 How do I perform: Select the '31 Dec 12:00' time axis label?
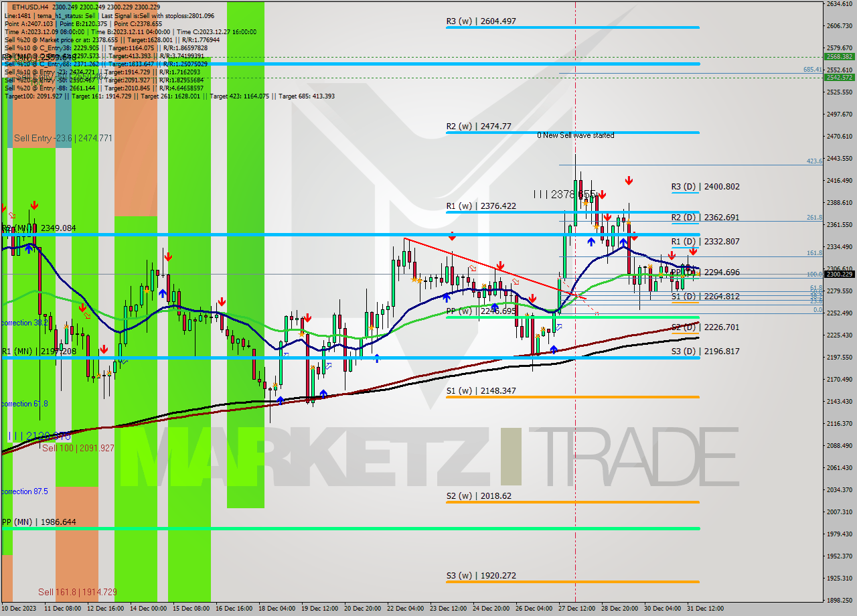click(x=705, y=609)
